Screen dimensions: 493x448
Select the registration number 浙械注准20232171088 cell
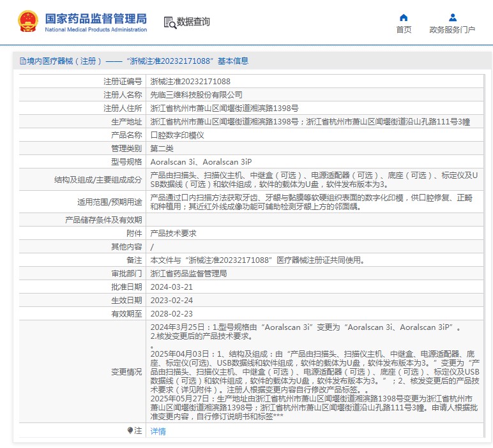[x=190, y=82]
